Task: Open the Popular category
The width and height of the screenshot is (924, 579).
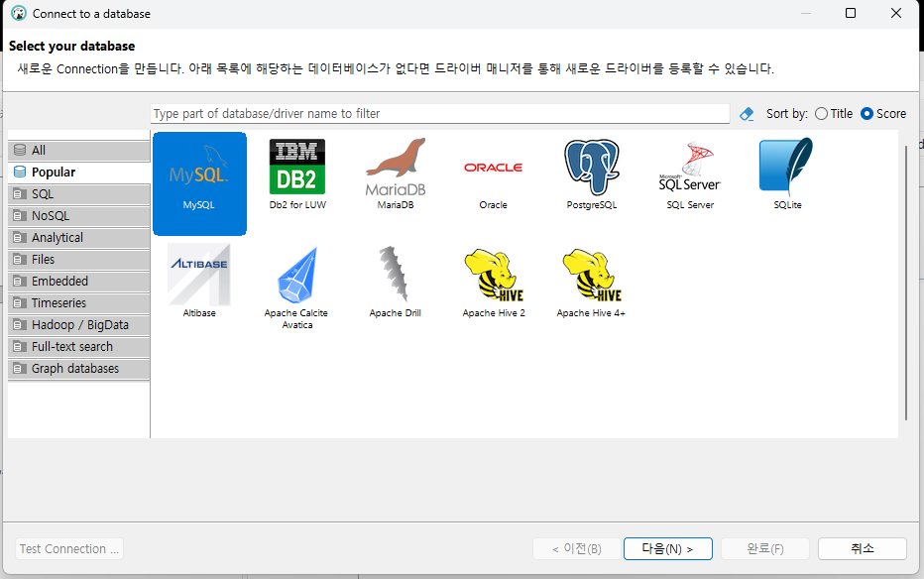Action: point(79,172)
